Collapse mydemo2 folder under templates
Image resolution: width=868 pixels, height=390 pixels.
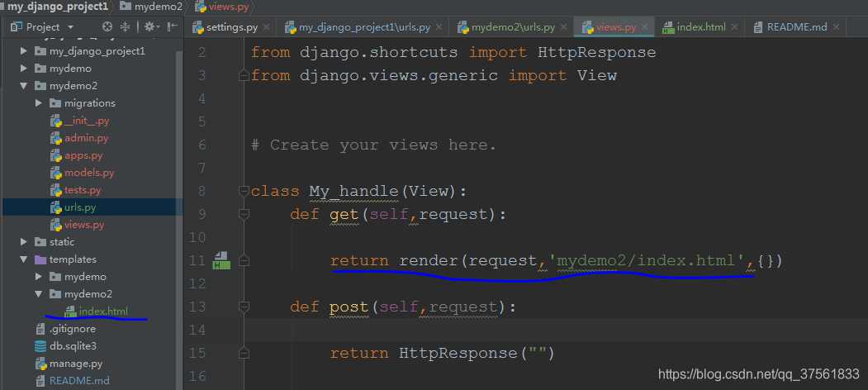pyautogui.click(x=39, y=294)
